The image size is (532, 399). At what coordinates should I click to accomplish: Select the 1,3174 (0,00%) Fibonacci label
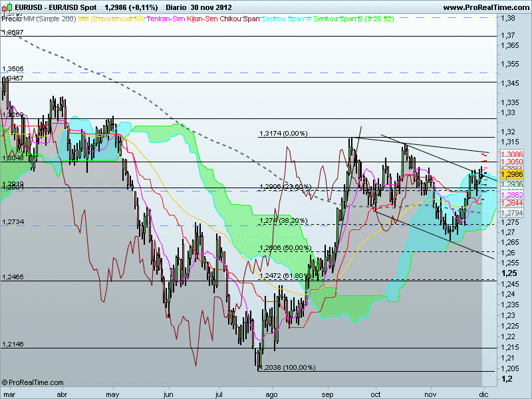coord(283,133)
